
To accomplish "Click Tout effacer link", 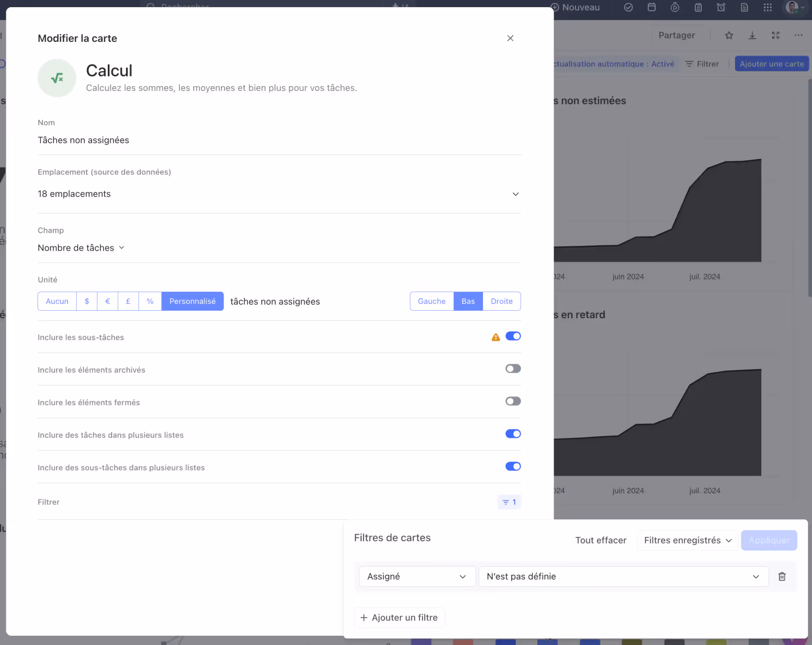I will pos(601,541).
